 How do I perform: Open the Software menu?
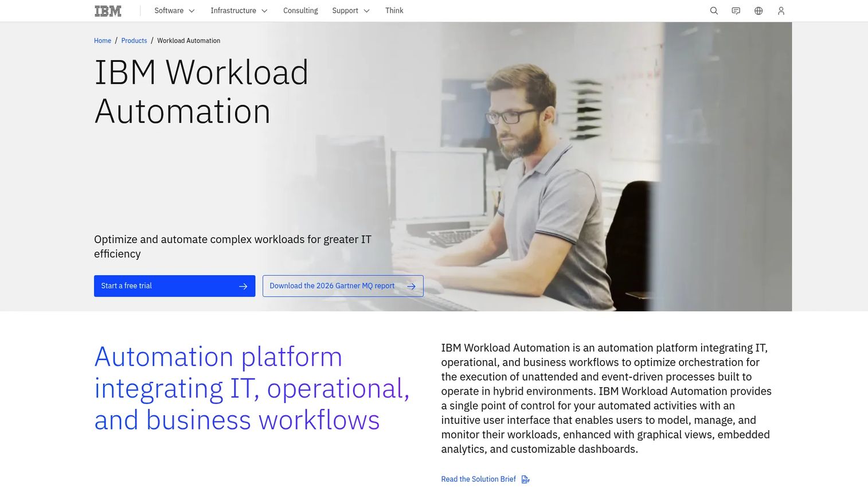tap(174, 11)
